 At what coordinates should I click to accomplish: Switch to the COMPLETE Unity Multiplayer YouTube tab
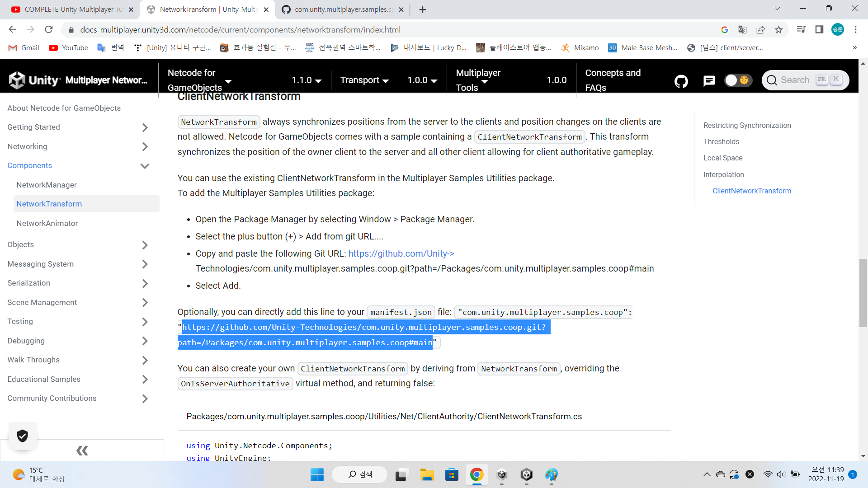click(72, 9)
